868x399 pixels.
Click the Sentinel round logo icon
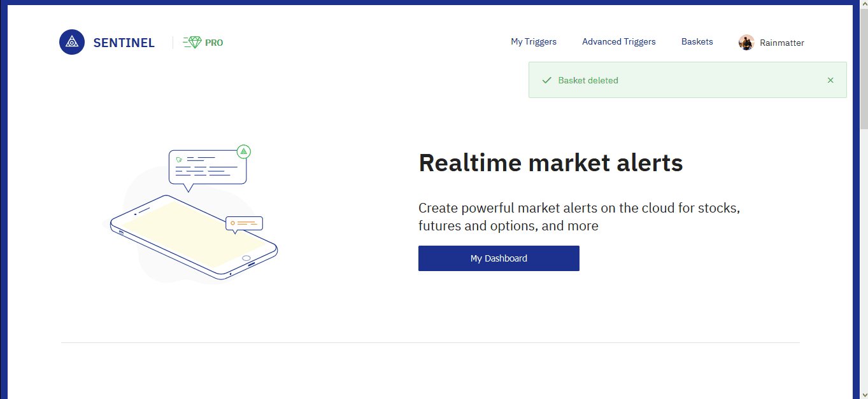click(72, 42)
